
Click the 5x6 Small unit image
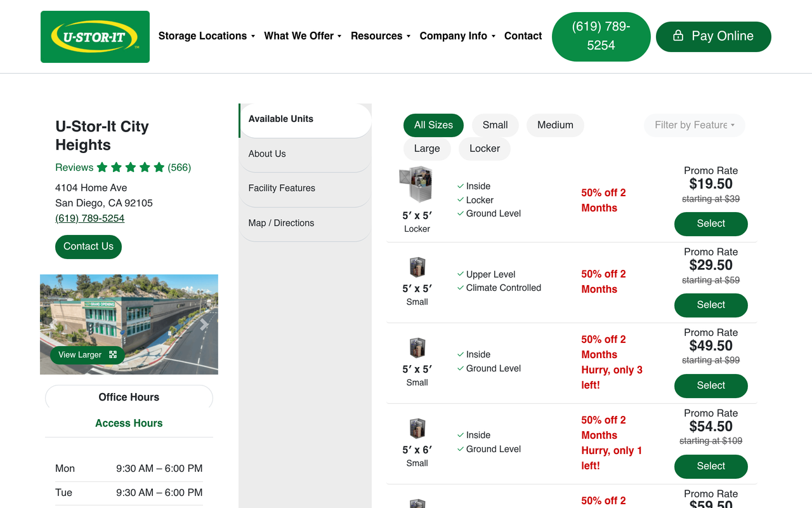tap(417, 429)
